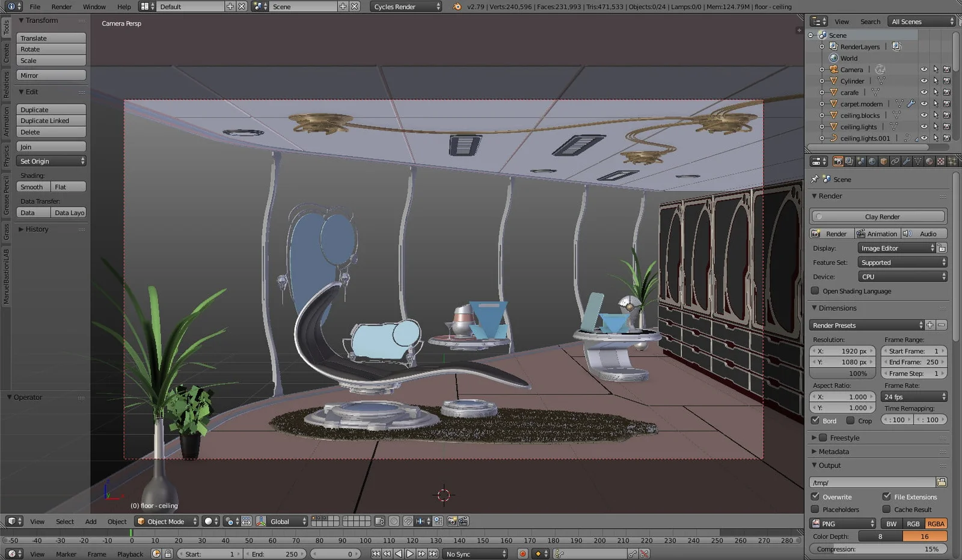Open the World properties tab
962x560 pixels.
[873, 161]
